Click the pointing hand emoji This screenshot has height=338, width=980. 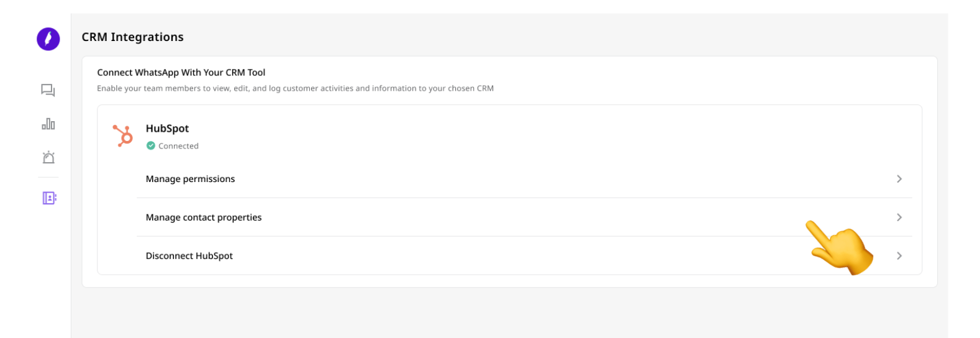840,248
